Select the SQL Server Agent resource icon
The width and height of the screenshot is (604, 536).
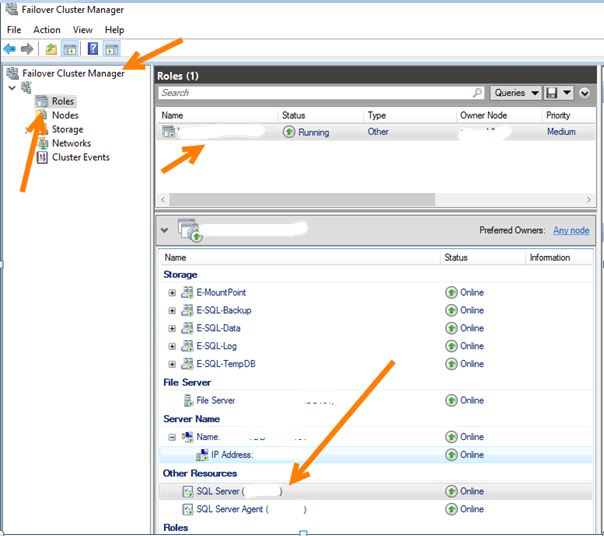click(x=188, y=509)
